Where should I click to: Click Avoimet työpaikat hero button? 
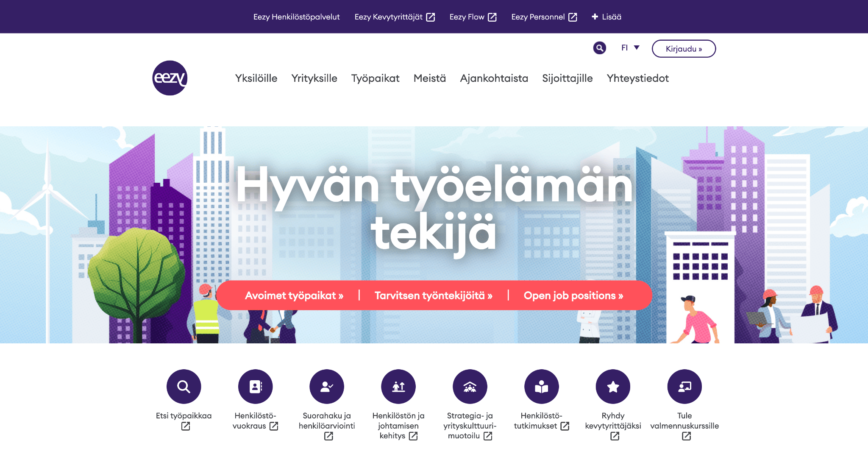(294, 295)
